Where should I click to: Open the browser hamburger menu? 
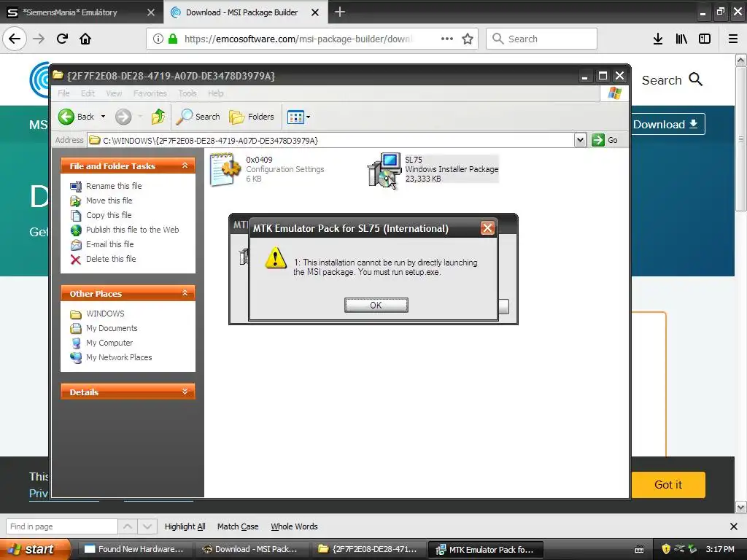[733, 39]
